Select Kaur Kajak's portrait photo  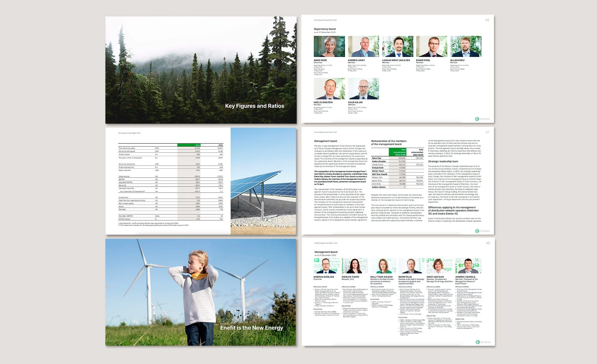[364, 89]
